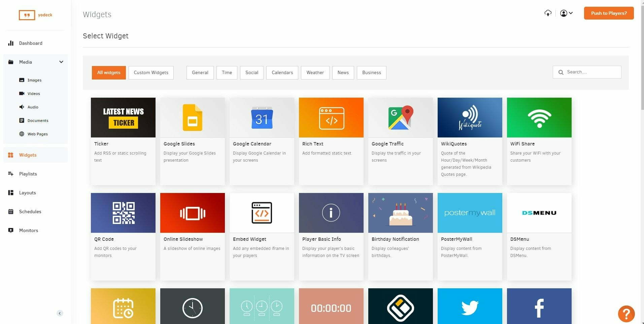
Task: Click the Player Basic Info description
Action: [x=331, y=252]
